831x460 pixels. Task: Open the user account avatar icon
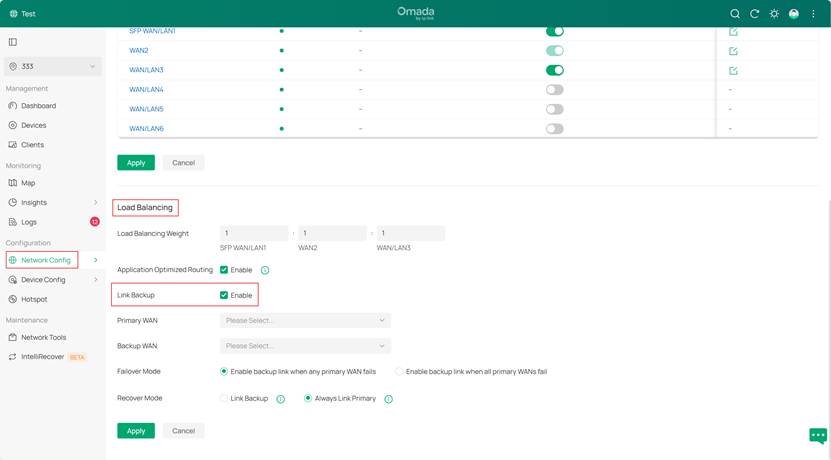pyautogui.click(x=794, y=14)
